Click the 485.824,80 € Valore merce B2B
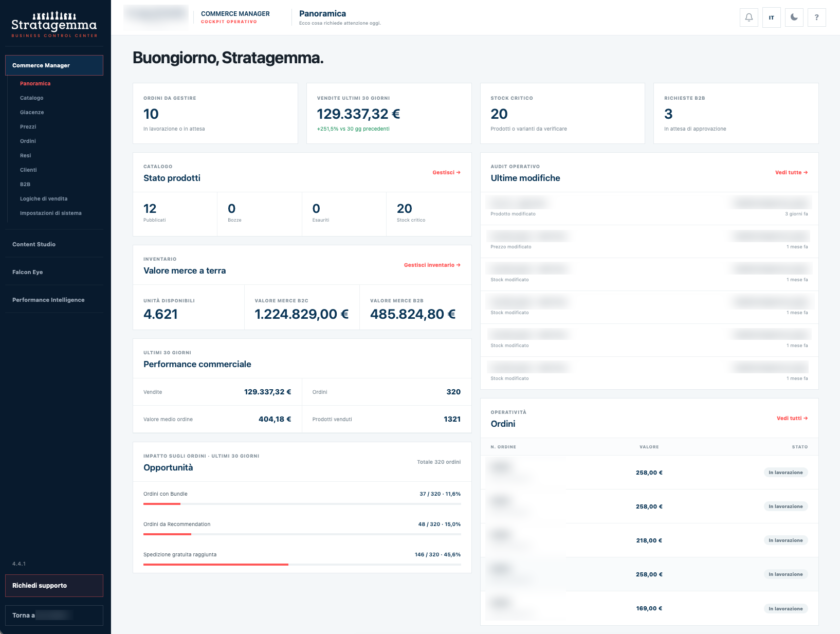This screenshot has height=634, width=840. [413, 314]
